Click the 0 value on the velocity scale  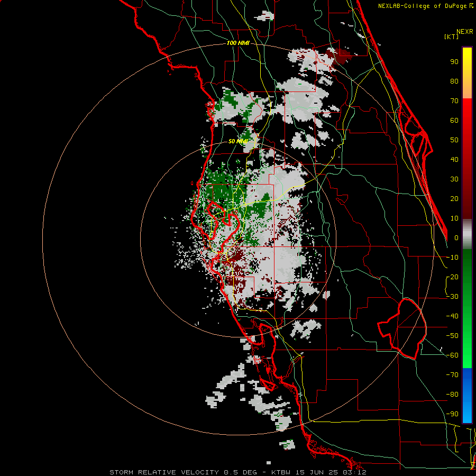pyautogui.click(x=456, y=238)
